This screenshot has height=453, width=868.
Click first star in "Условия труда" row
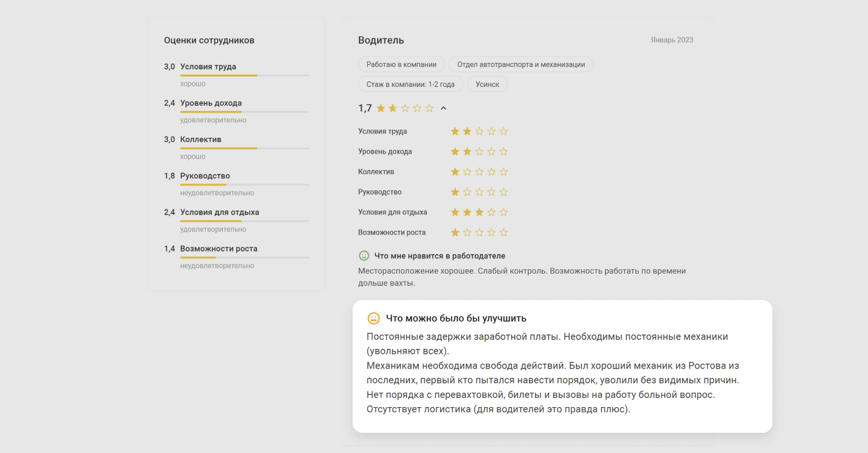(x=455, y=131)
